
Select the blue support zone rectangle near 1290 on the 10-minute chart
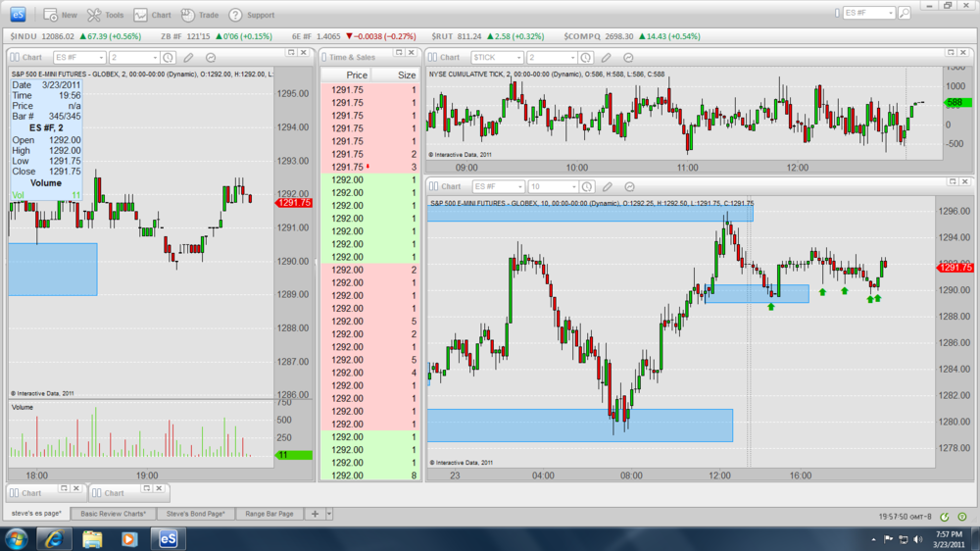click(x=757, y=294)
